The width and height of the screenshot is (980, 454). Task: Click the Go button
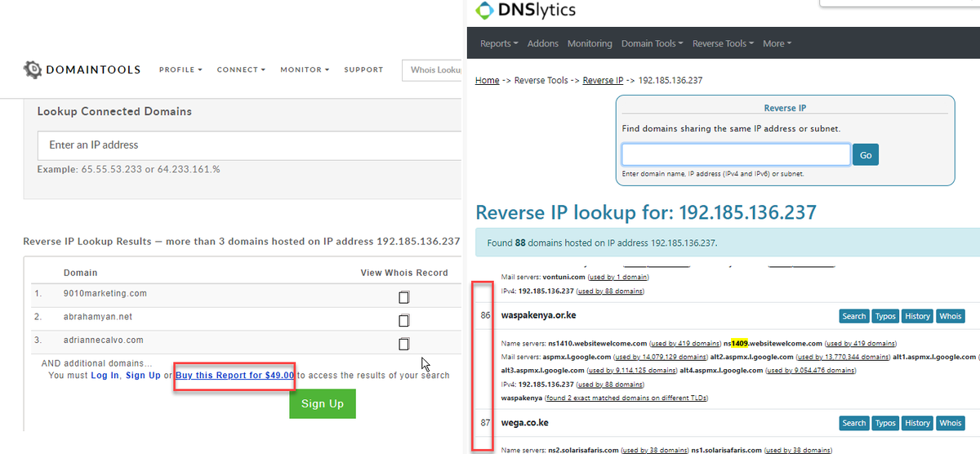point(866,154)
